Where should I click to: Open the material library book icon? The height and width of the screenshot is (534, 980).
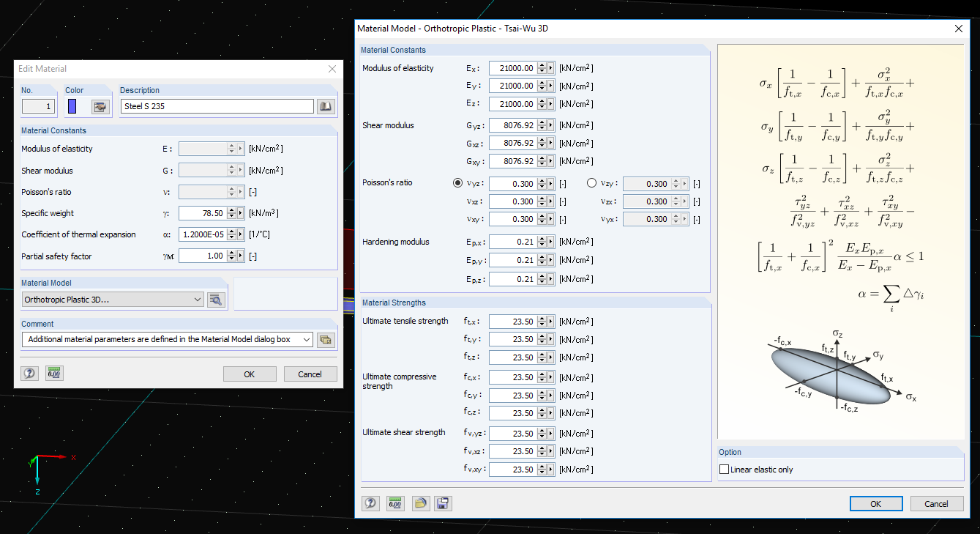pyautogui.click(x=326, y=107)
